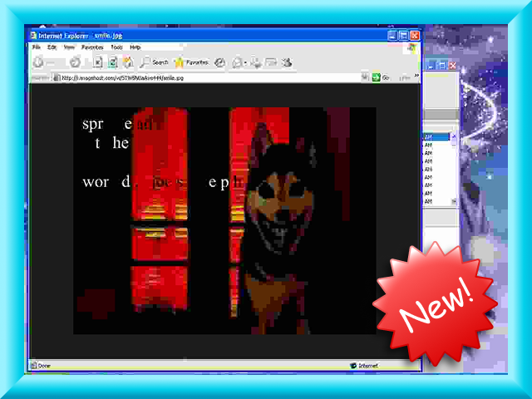
Task: Stop loading with the Stop icon
Action: point(98,62)
